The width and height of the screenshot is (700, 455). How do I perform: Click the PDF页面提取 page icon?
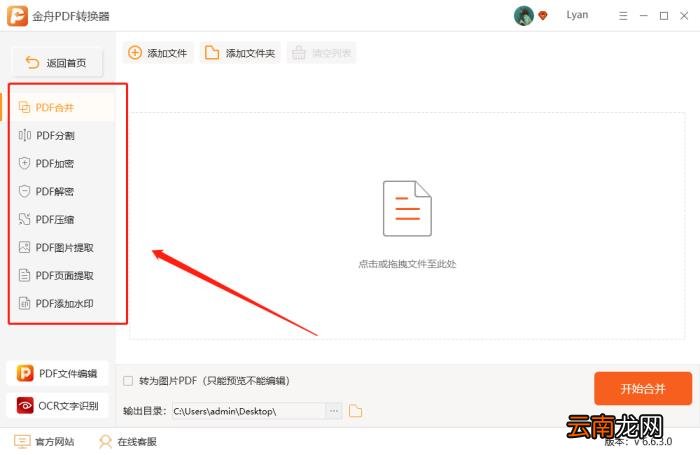tap(25, 276)
